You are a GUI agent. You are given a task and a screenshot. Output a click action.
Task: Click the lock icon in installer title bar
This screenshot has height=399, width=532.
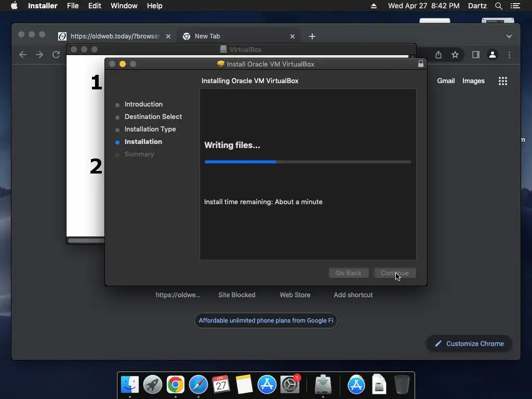pos(421,64)
